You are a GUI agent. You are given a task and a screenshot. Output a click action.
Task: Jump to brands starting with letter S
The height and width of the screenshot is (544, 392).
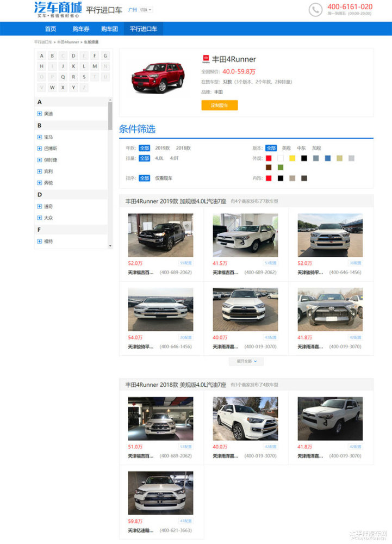(84, 77)
